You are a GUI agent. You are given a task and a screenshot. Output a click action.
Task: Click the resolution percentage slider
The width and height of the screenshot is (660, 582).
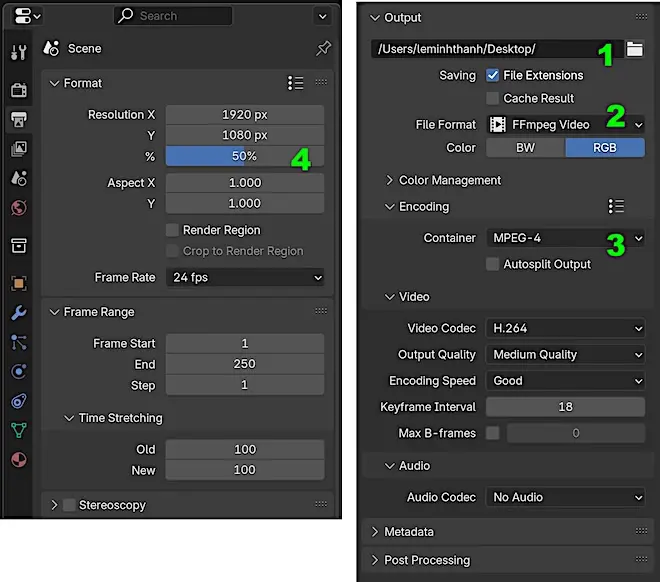(x=245, y=156)
